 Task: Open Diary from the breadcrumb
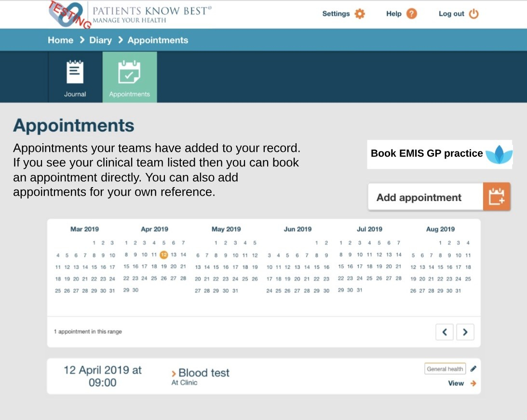100,41
